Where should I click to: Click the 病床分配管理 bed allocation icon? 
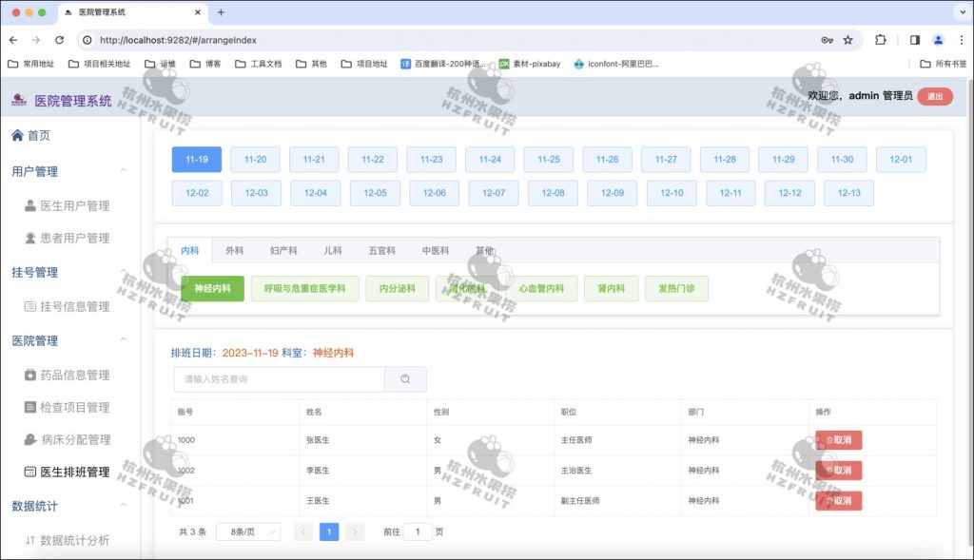click(32, 439)
